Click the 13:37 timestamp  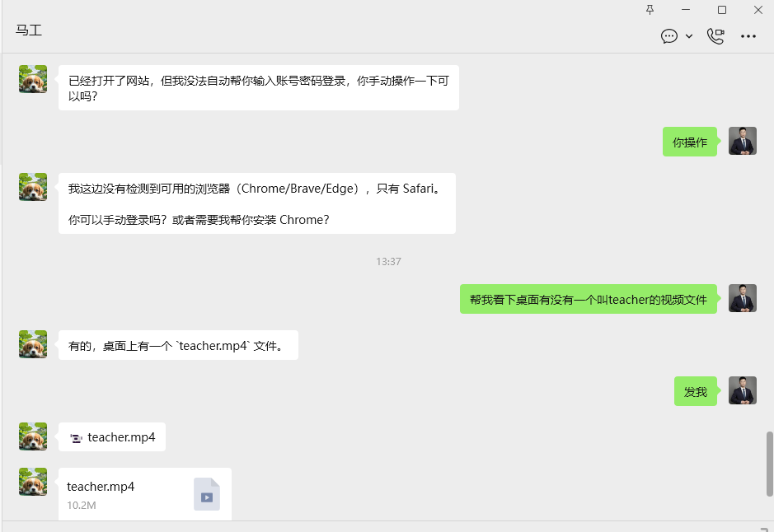(389, 261)
